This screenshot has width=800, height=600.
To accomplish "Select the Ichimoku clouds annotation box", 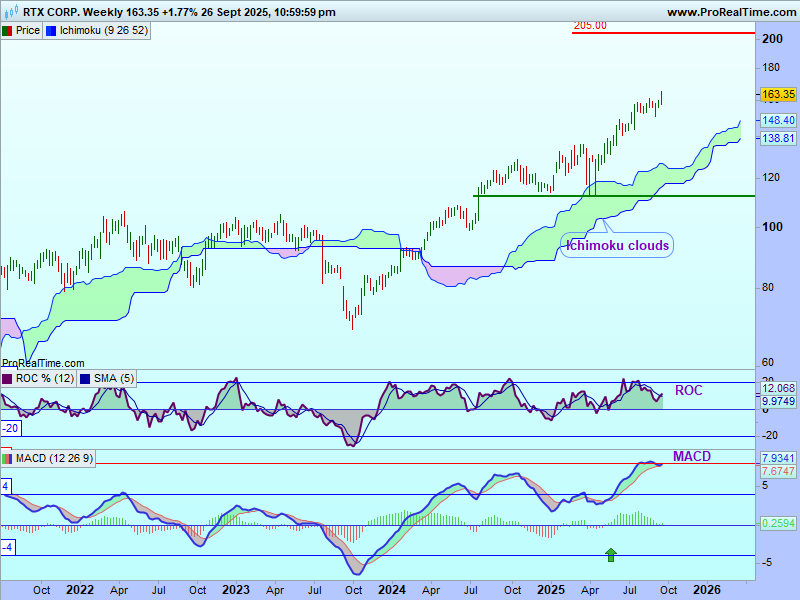I will 618,245.
